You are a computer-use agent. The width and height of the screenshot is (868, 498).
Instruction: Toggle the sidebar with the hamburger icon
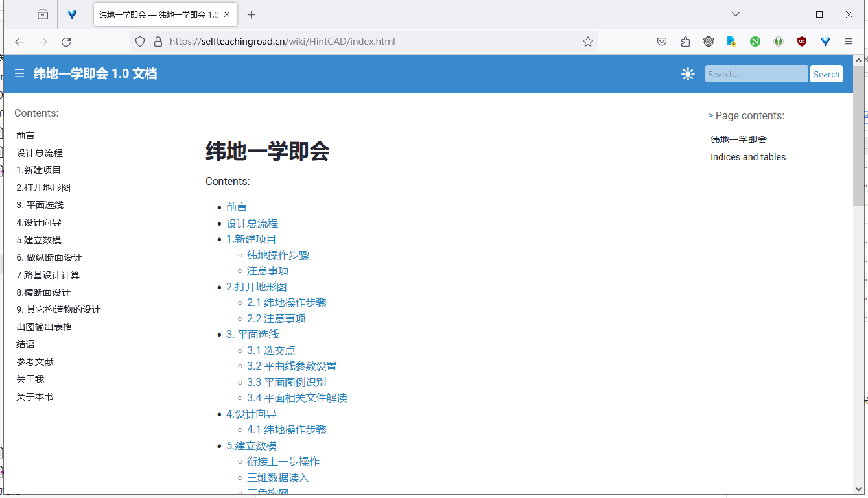point(19,73)
